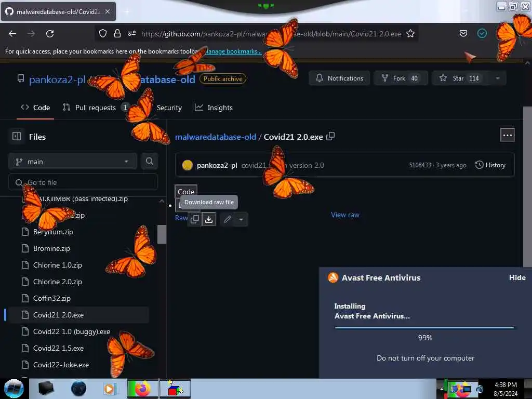Launch the dark globe browser taskbar icon
The width and height of the screenshot is (532, 399).
click(79, 389)
